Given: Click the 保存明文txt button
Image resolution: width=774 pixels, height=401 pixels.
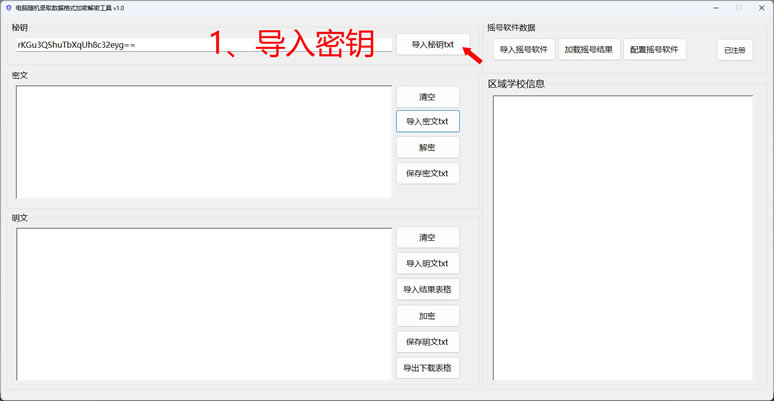Looking at the screenshot, I should [x=427, y=342].
